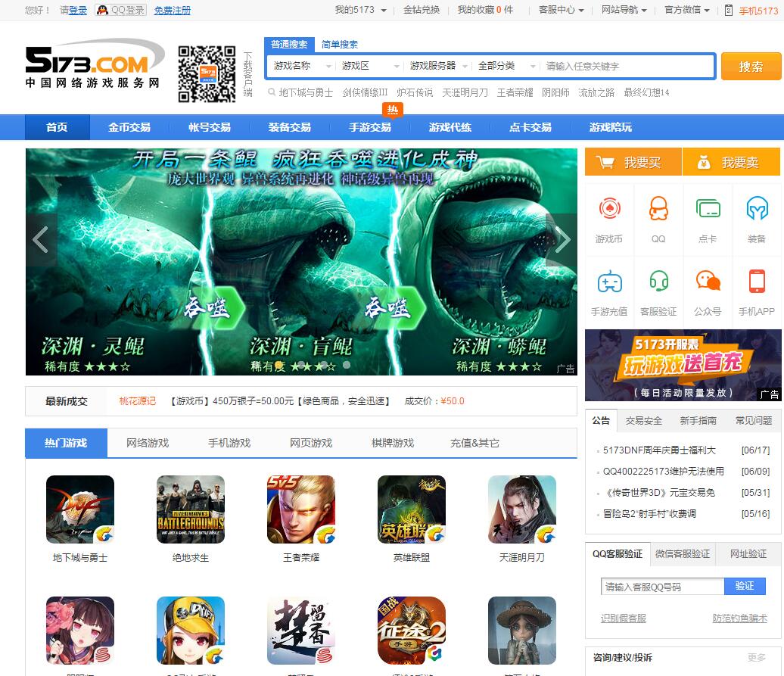Open the 5173开服表 promo banner
Image resolution: width=784 pixels, height=676 pixels.
683,365
